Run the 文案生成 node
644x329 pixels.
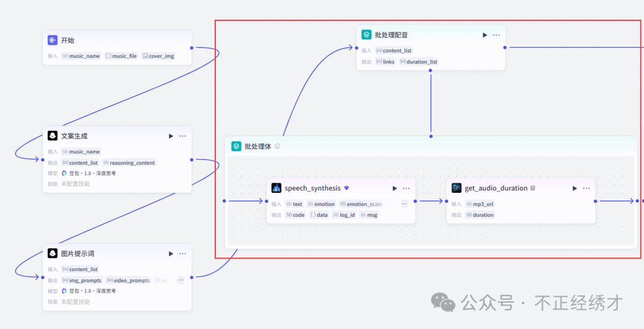tap(171, 136)
